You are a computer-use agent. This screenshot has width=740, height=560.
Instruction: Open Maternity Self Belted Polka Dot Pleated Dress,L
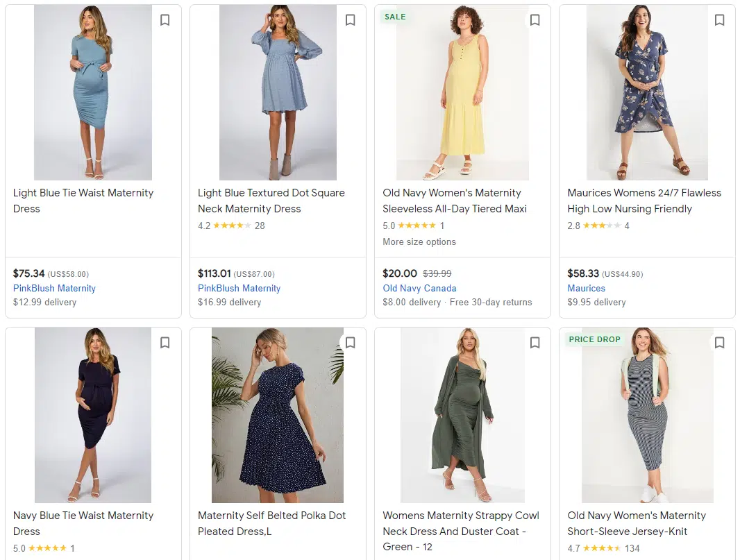point(272,523)
